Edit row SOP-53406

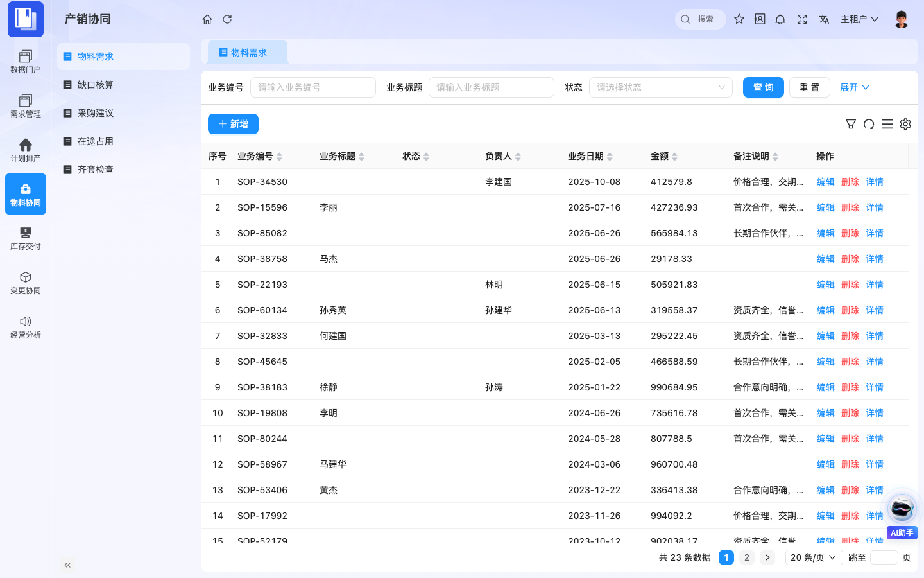point(826,490)
